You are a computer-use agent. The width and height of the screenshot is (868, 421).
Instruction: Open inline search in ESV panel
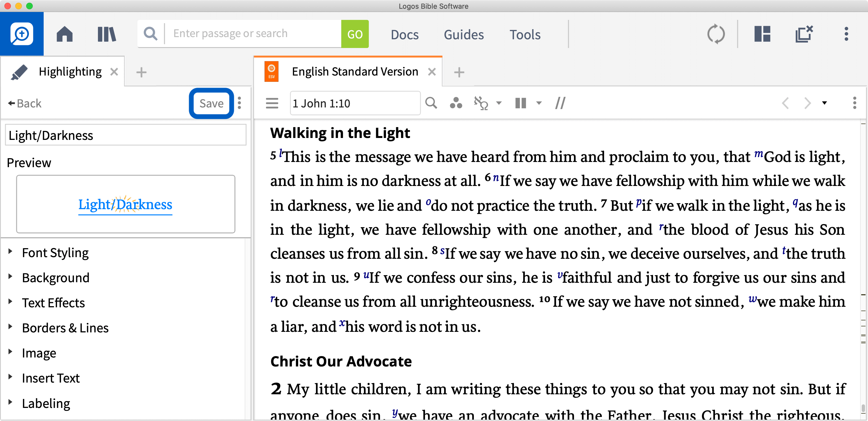(x=431, y=103)
